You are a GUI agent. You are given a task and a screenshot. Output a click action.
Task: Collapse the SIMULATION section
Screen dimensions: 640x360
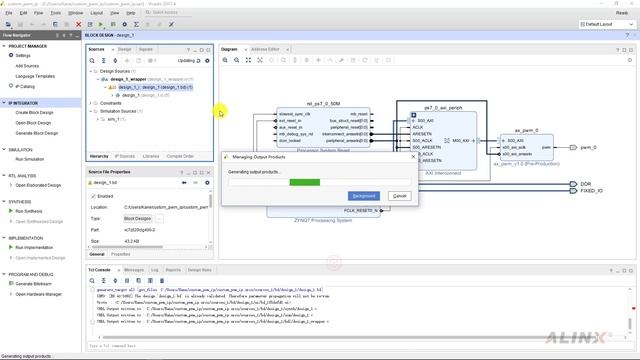tap(4, 150)
